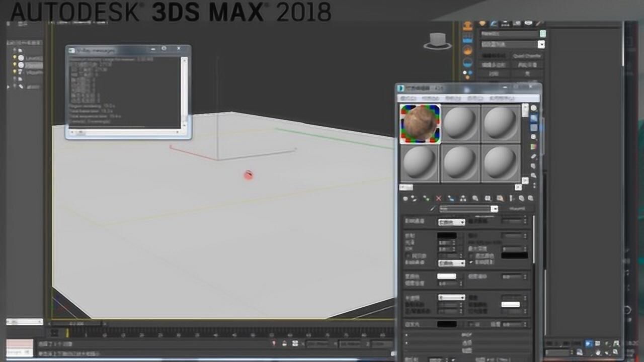Click the red X Reset Map icon

tap(438, 199)
